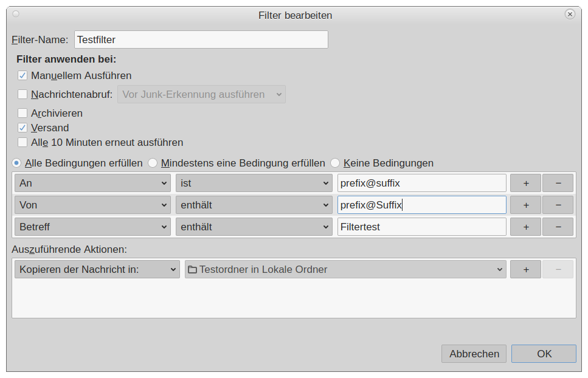Close the Filter bearbeiten dialog window
The image size is (588, 378).
click(x=569, y=14)
